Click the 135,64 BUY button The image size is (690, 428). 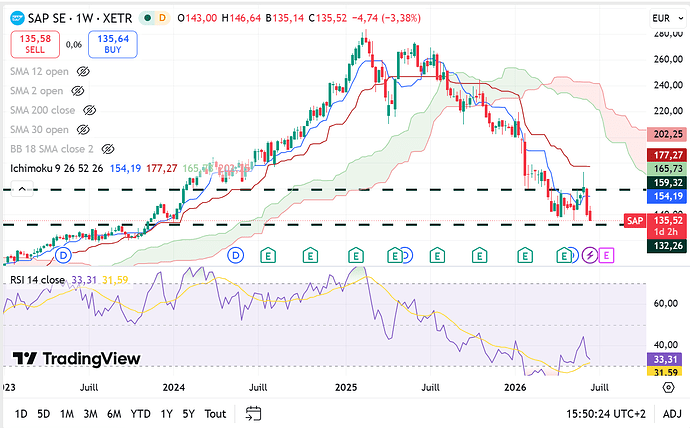click(x=113, y=44)
